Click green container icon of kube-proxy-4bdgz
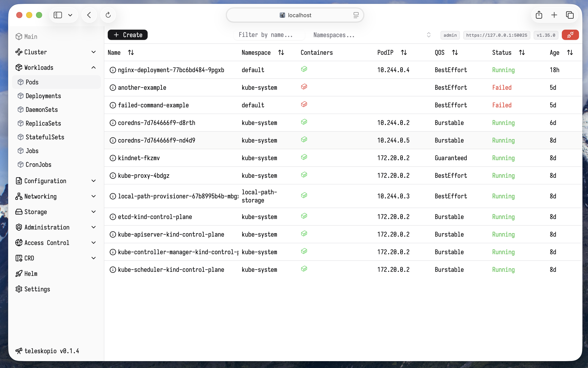Screen dimensions: 588x368 304,175
